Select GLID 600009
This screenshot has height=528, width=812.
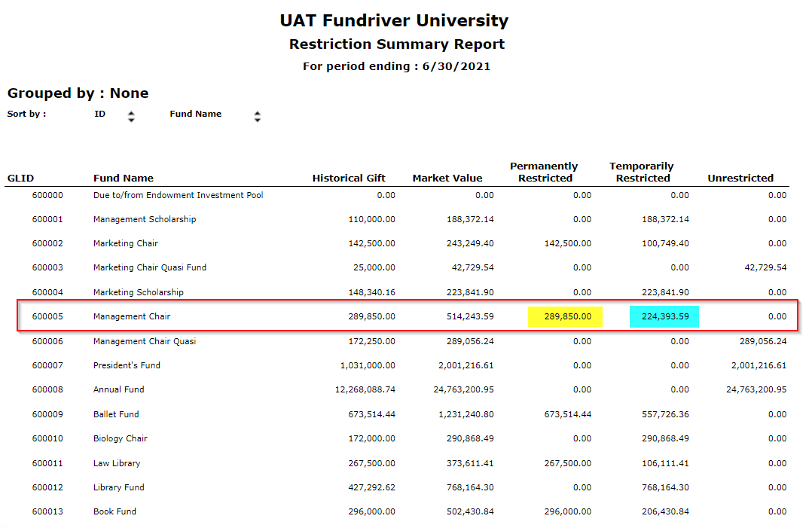(47, 414)
